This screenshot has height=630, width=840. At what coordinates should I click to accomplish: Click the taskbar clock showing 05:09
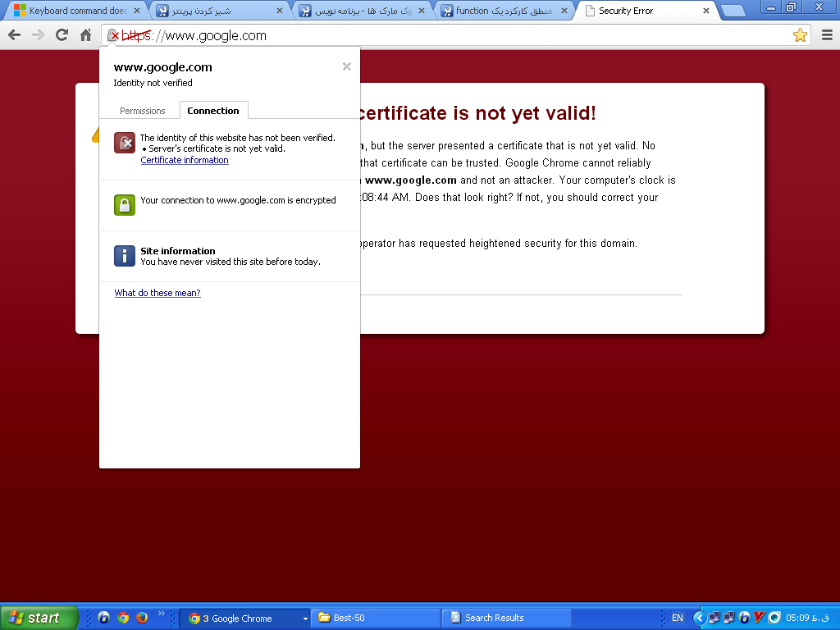coord(807,618)
